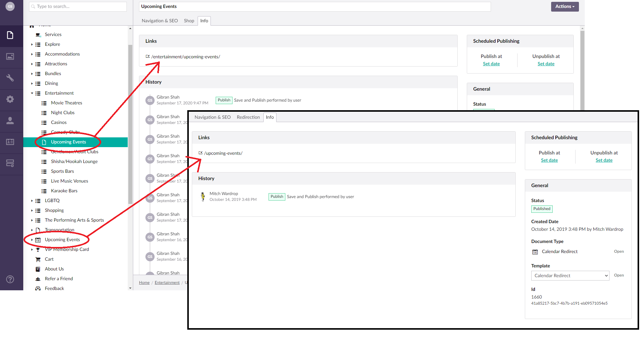Expand the Bundles tree node
644x337 pixels.
[x=32, y=74]
